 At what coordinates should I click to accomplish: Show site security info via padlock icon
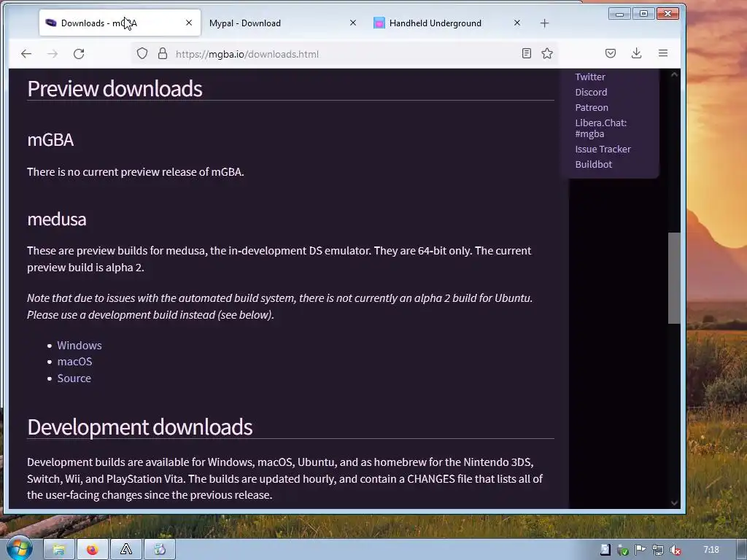[163, 53]
